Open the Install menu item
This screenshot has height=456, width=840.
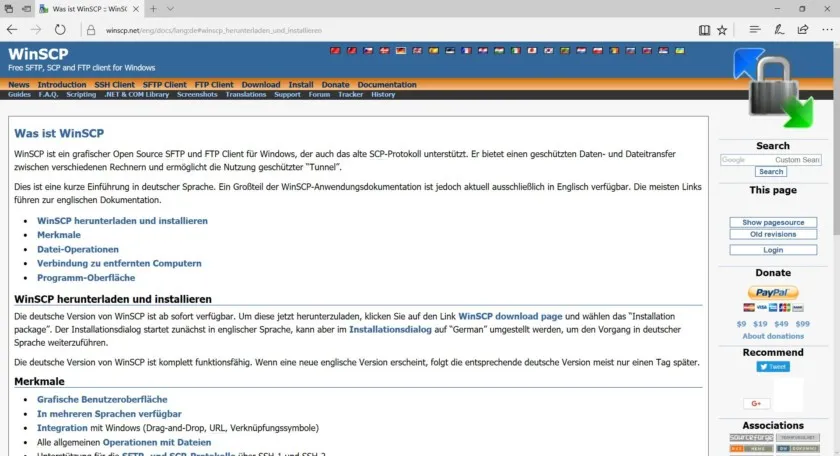point(301,85)
